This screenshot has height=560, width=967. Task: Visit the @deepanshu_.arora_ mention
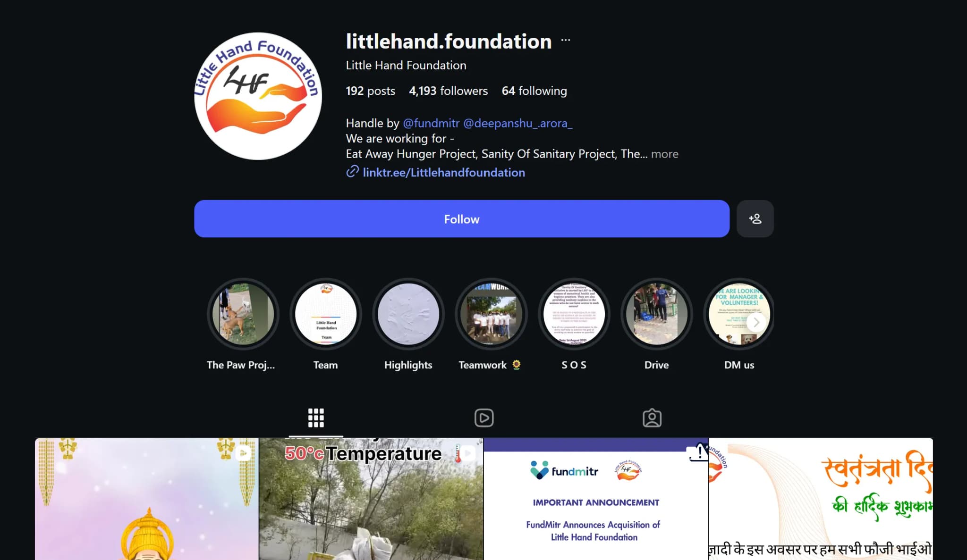[518, 123]
